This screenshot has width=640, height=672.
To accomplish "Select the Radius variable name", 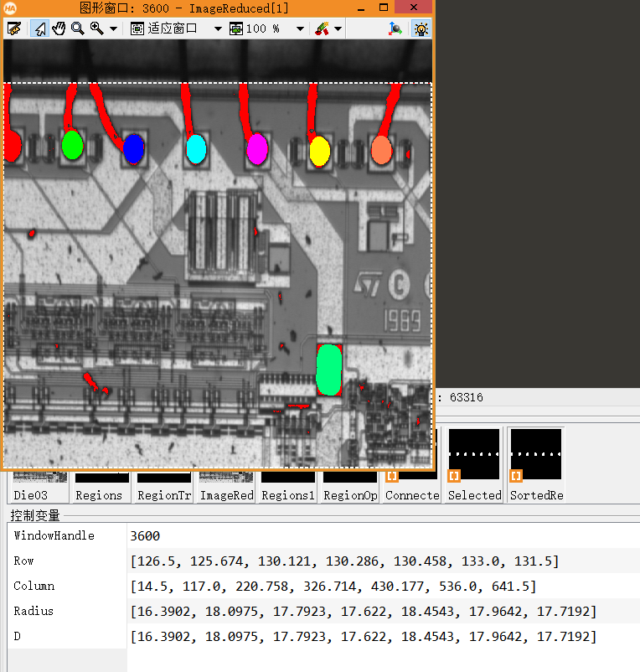I will tap(34, 611).
